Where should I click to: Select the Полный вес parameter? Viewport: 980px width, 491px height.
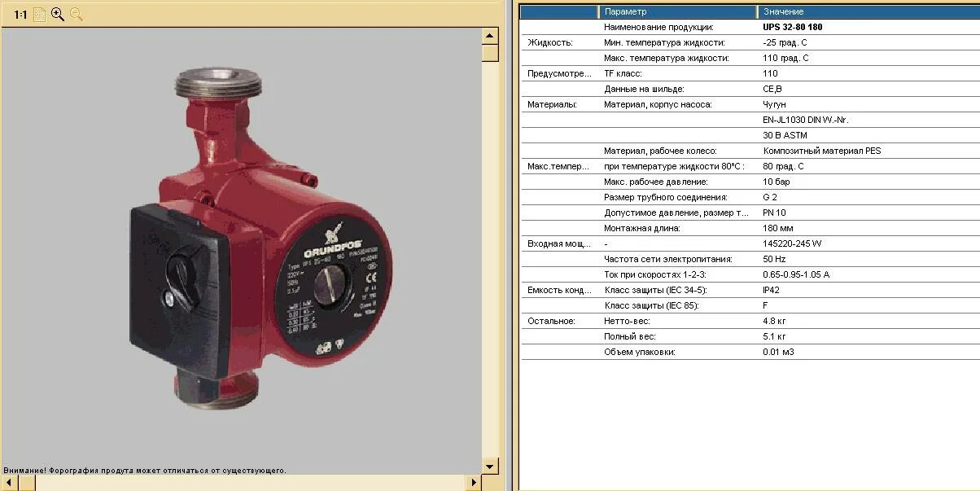point(630,336)
